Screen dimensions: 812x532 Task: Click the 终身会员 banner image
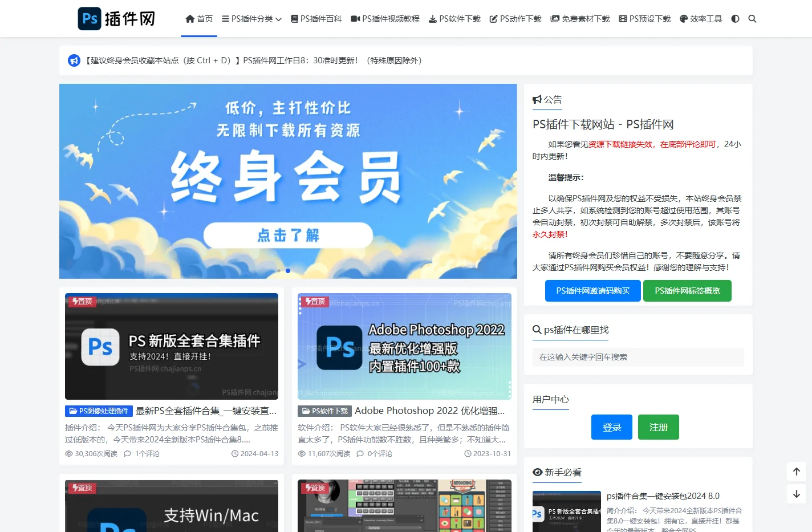click(288, 181)
